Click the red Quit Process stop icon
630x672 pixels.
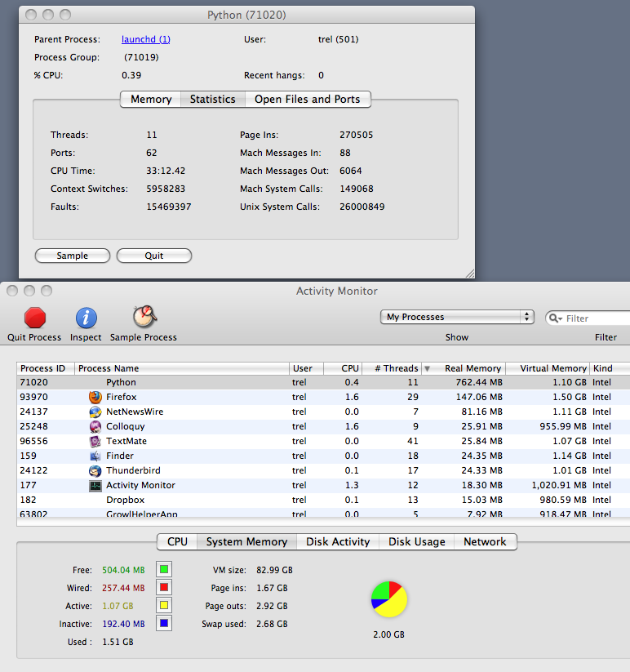[35, 318]
